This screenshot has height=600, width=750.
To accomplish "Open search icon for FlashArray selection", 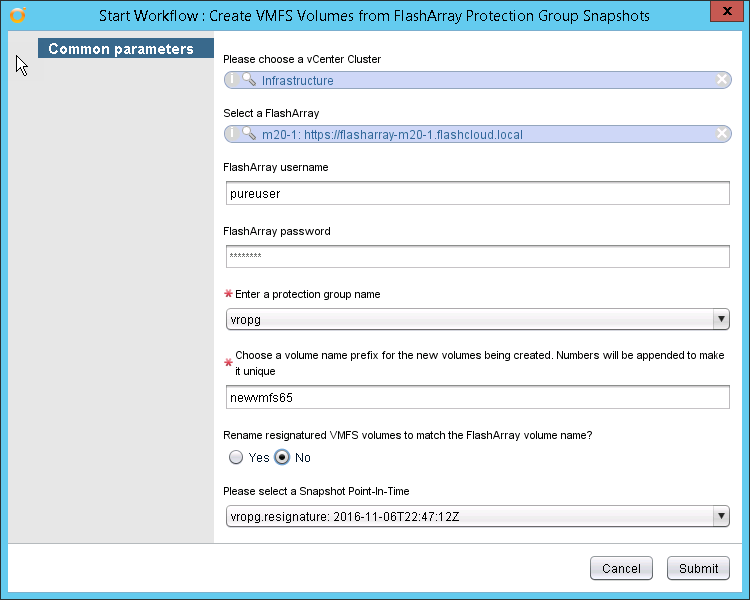I will click(x=249, y=133).
